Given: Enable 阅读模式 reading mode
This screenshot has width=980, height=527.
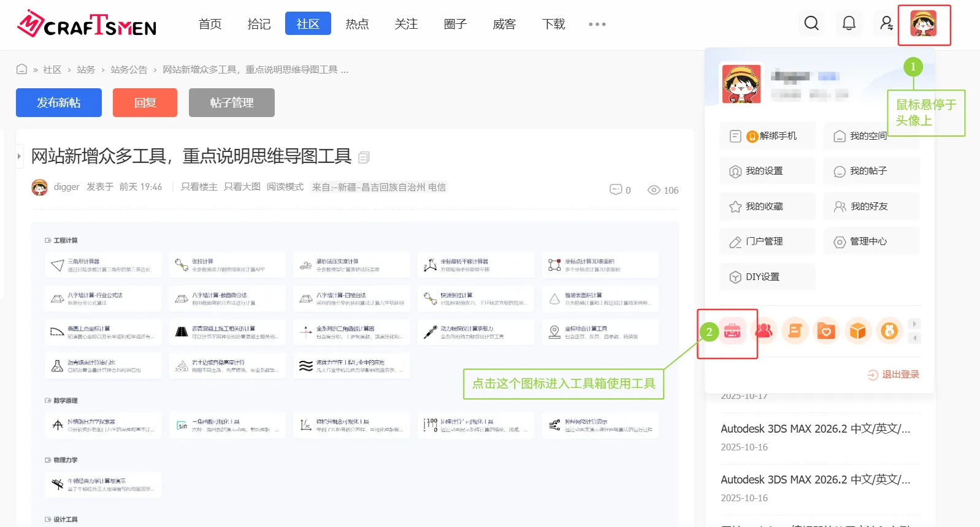Looking at the screenshot, I should [285, 187].
